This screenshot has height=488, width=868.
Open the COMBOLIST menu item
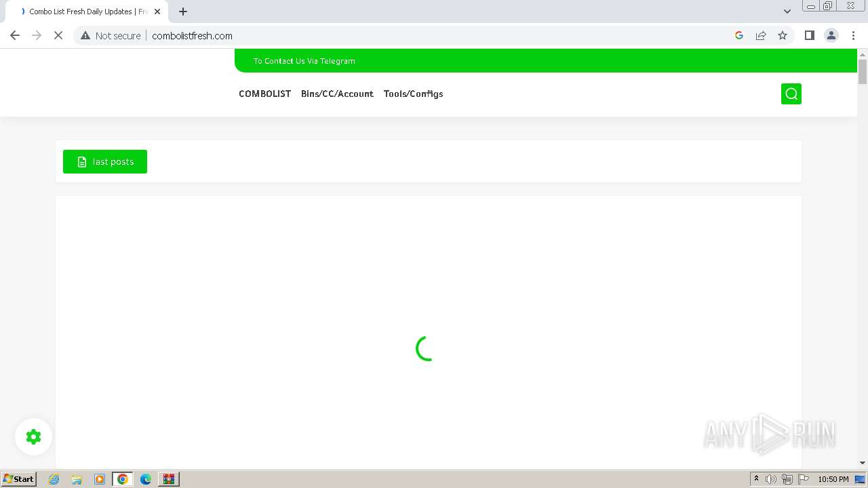pyautogui.click(x=264, y=94)
